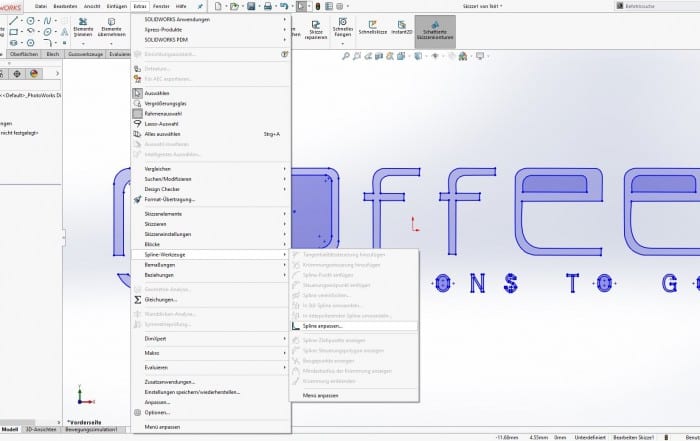This screenshot has width=700, height=441.
Task: Select the Corner Rectangle tool
Action: click(13, 32)
